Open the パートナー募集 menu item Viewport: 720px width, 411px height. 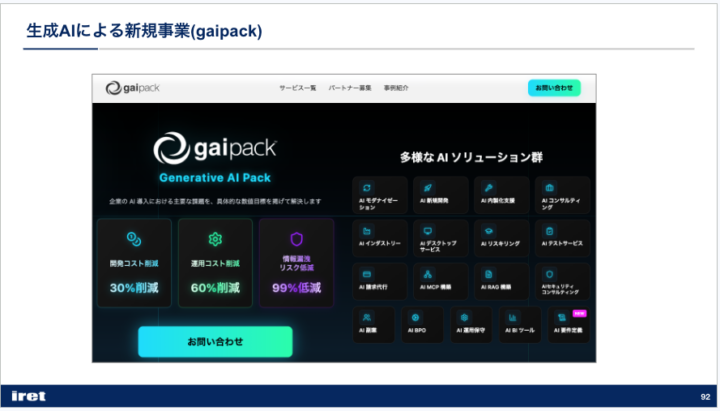click(x=349, y=88)
